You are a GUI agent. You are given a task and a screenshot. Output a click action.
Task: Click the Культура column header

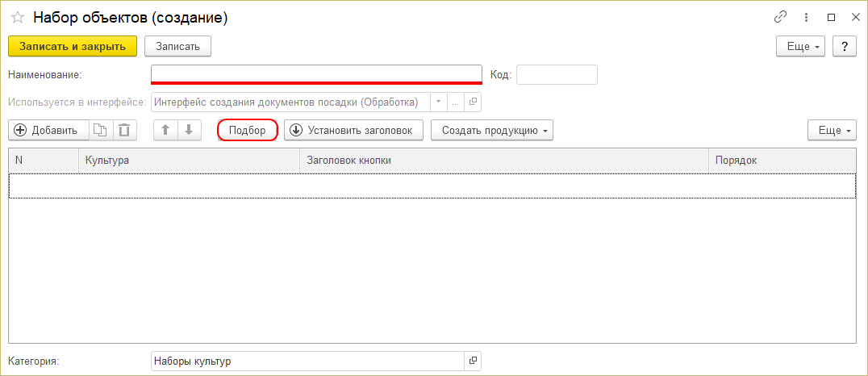pos(189,161)
